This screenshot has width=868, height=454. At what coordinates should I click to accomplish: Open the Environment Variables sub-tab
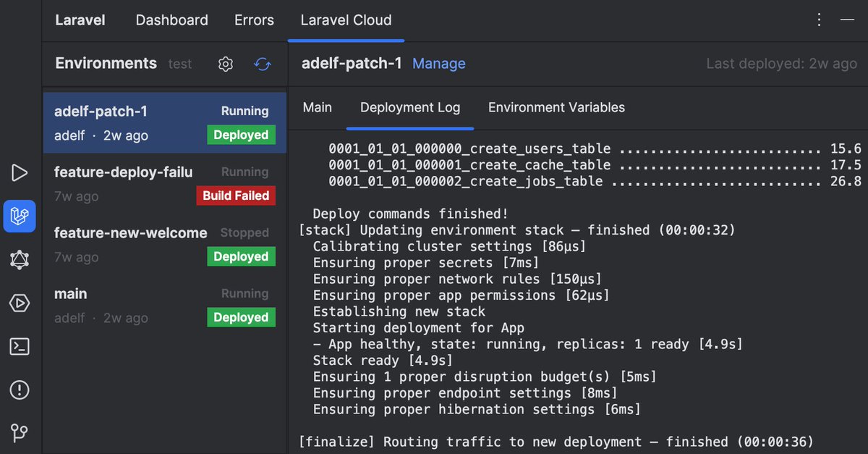coord(556,107)
